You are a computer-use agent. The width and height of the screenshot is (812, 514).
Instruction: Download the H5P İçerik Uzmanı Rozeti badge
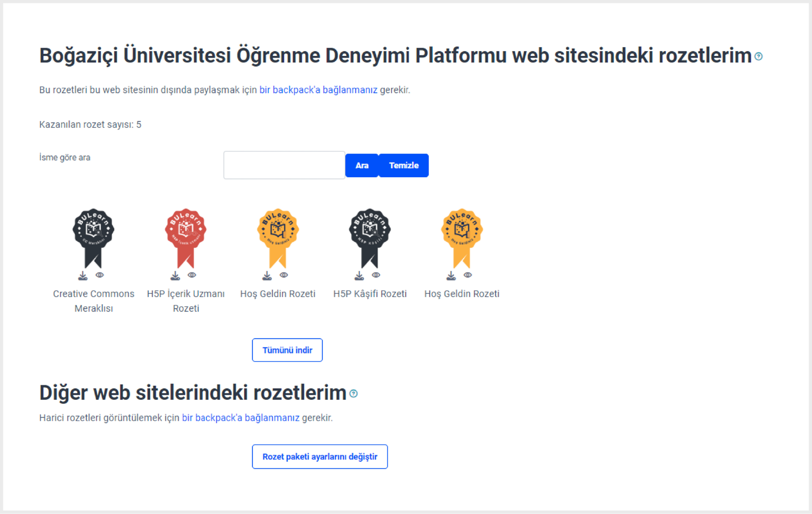(175, 276)
